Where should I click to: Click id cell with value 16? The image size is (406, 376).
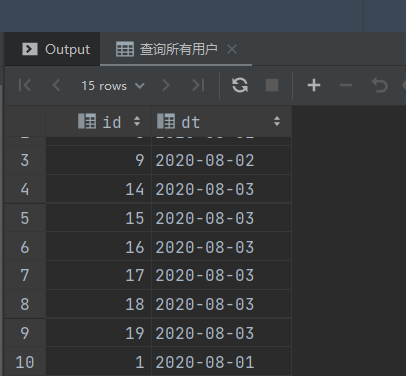pos(98,247)
